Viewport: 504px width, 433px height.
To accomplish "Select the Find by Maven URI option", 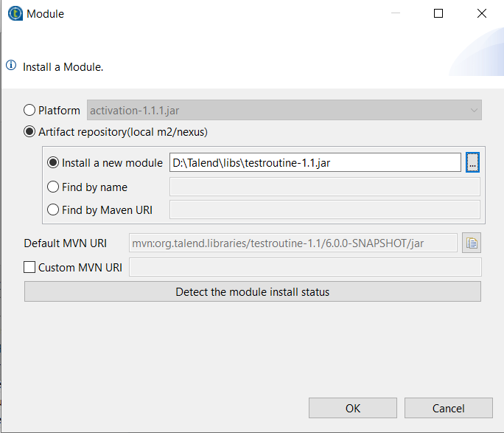I will (x=53, y=210).
